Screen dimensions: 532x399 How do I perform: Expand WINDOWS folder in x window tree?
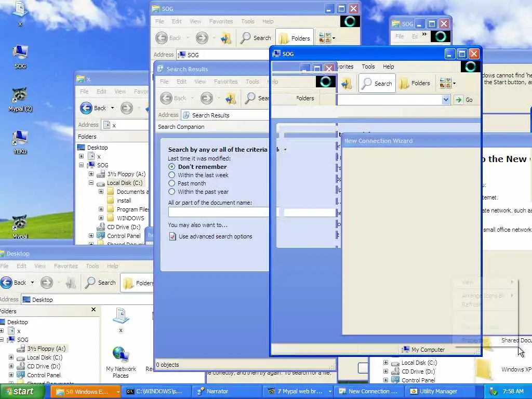click(x=101, y=218)
